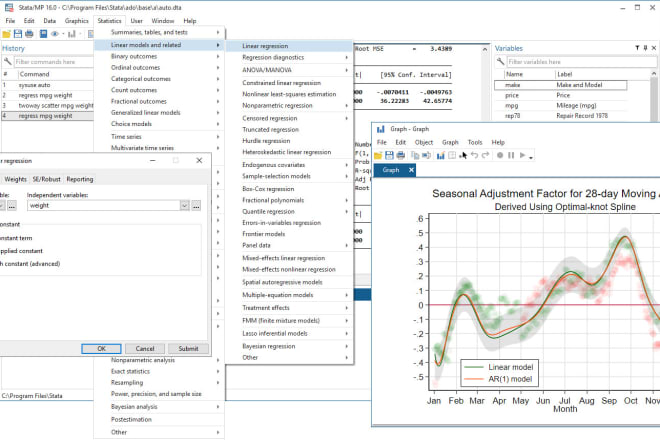Close the Graph tab with its X

pos(411,170)
